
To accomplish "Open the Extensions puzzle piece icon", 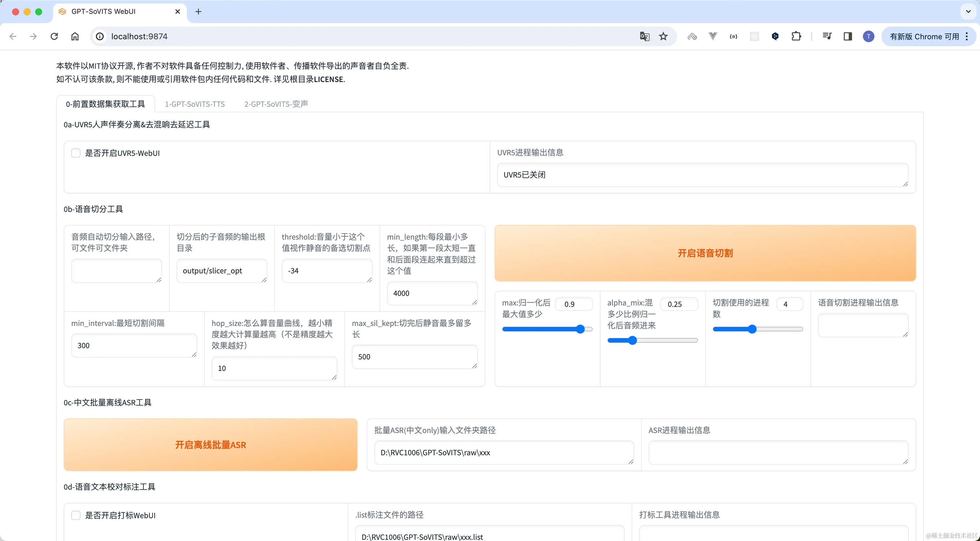I will pyautogui.click(x=796, y=37).
